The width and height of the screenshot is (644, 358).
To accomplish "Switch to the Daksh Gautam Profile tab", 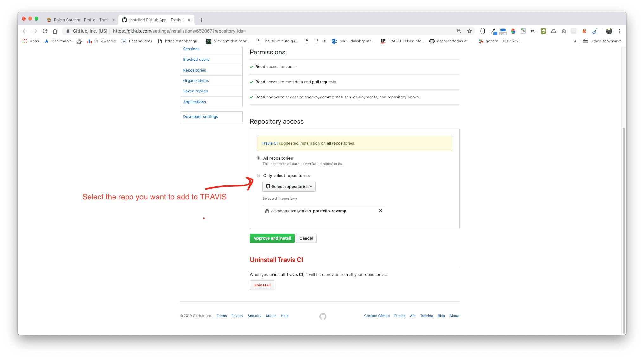I will 80,20.
